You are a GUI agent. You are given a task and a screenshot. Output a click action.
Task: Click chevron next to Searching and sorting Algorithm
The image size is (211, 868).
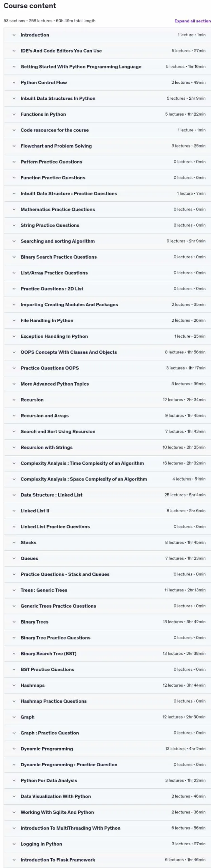click(14, 241)
